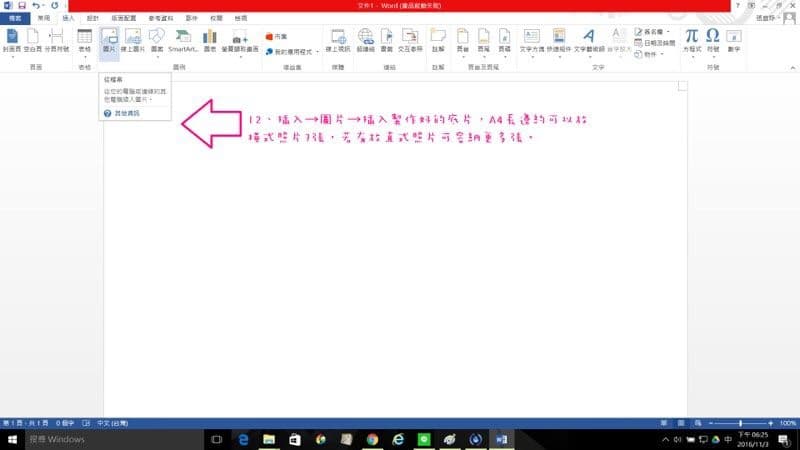The image size is (800, 450).
Task: Click the page count in status bar
Action: tap(26, 423)
